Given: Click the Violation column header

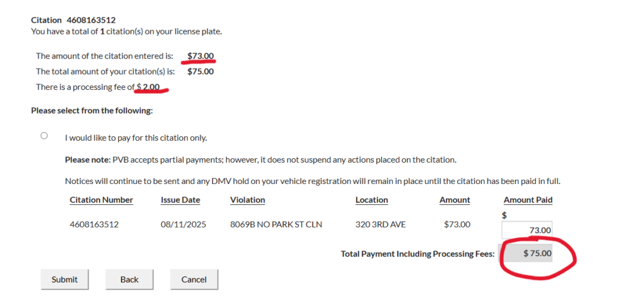Looking at the screenshot, I should [247, 200].
